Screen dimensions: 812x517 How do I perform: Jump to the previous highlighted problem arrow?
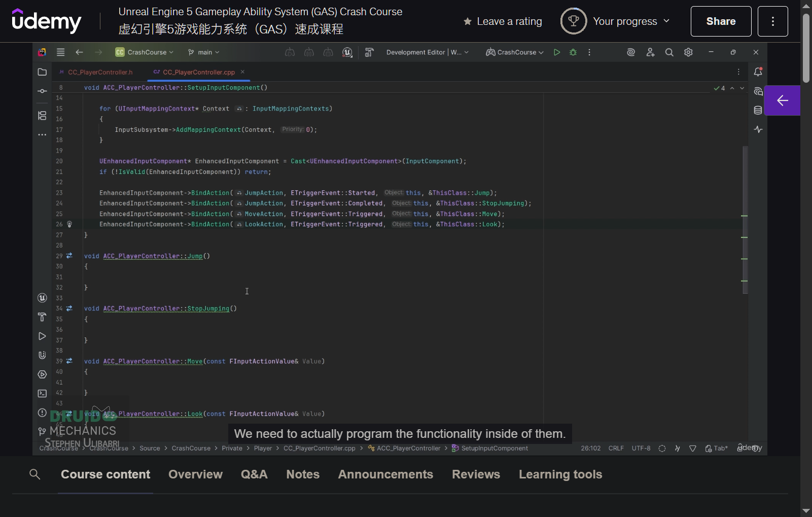point(732,88)
